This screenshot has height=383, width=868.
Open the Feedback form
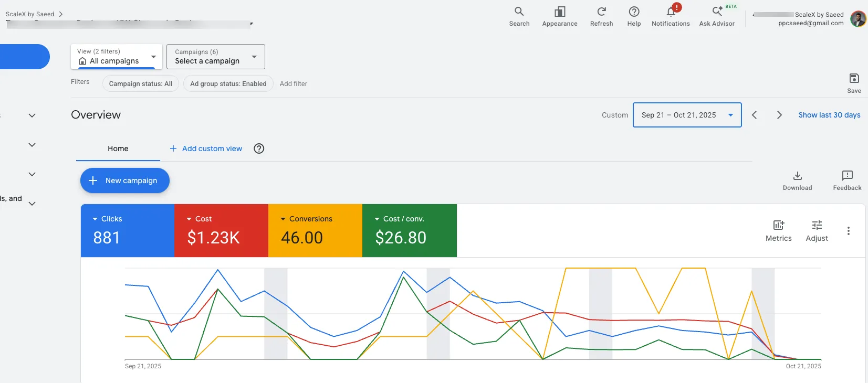[847, 180]
